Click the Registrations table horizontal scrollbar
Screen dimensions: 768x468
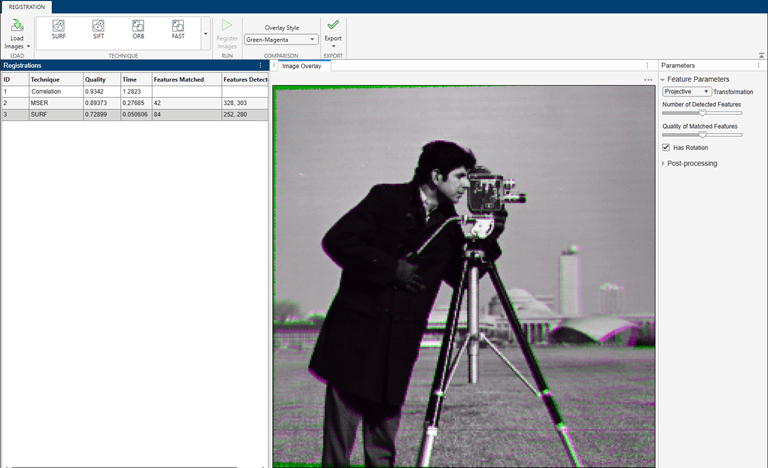coord(124,467)
